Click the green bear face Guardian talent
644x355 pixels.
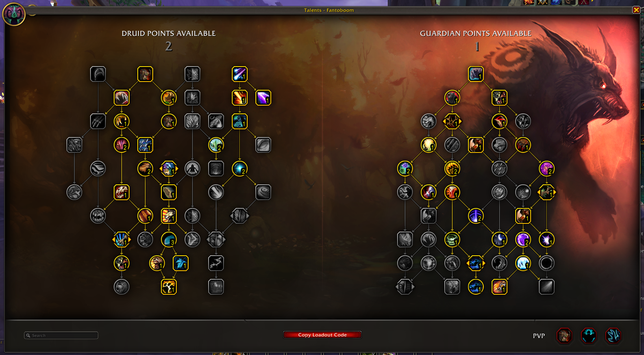point(452,240)
